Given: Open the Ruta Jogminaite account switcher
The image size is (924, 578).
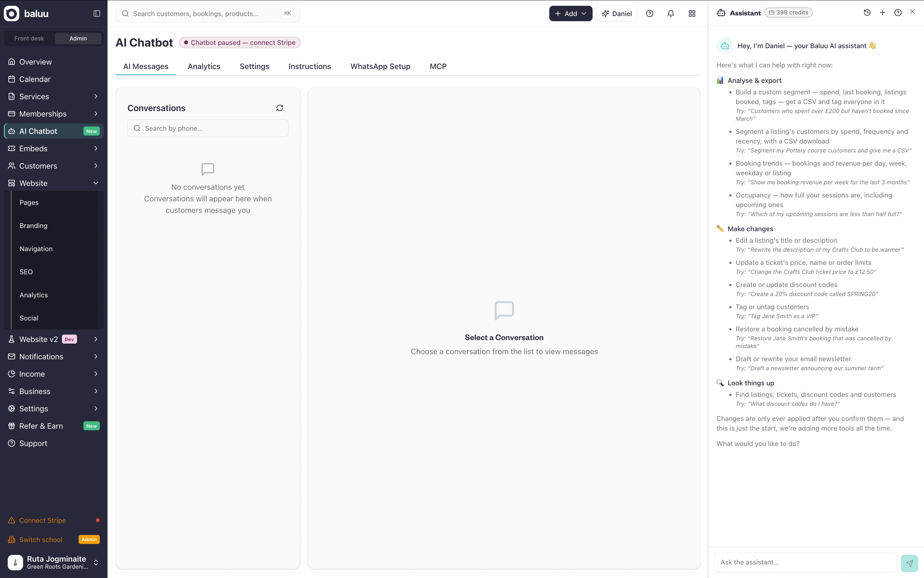Looking at the screenshot, I should point(54,562).
